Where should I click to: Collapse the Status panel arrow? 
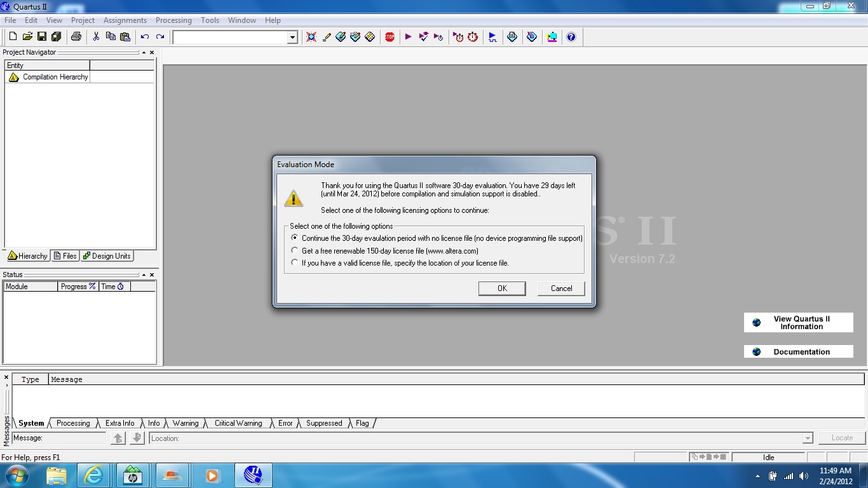[144, 275]
